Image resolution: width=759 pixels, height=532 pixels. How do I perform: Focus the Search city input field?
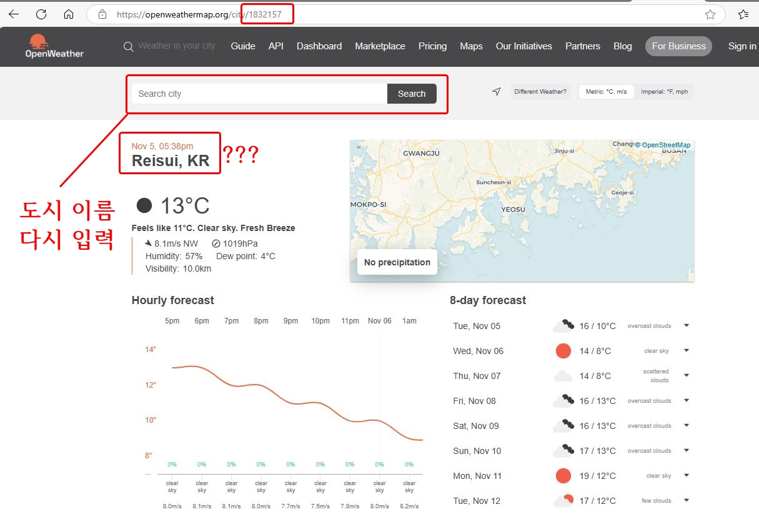(x=259, y=94)
